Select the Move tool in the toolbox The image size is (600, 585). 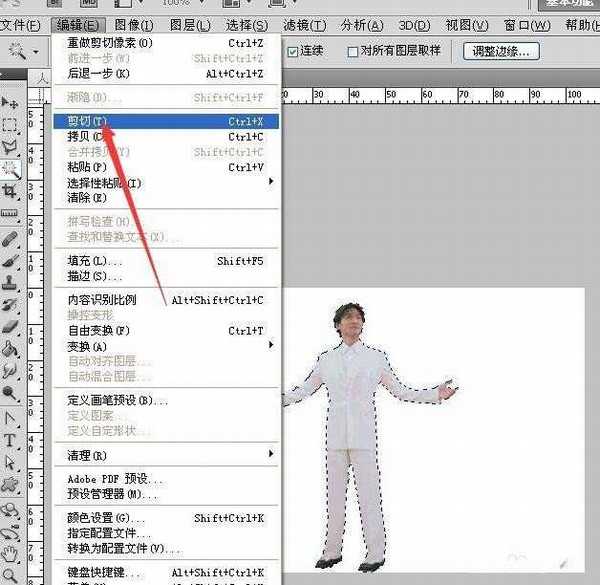pyautogui.click(x=11, y=103)
